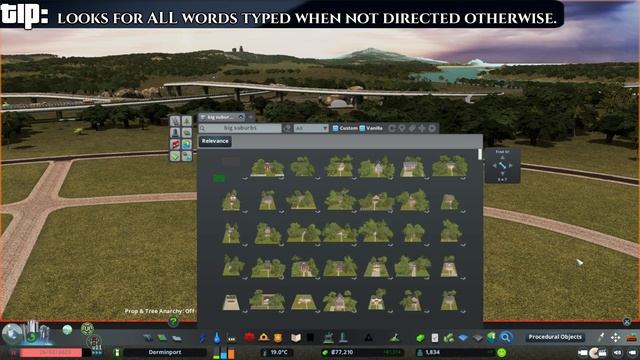
Task: Activate the Bulldozer tool
Action: coord(632,338)
